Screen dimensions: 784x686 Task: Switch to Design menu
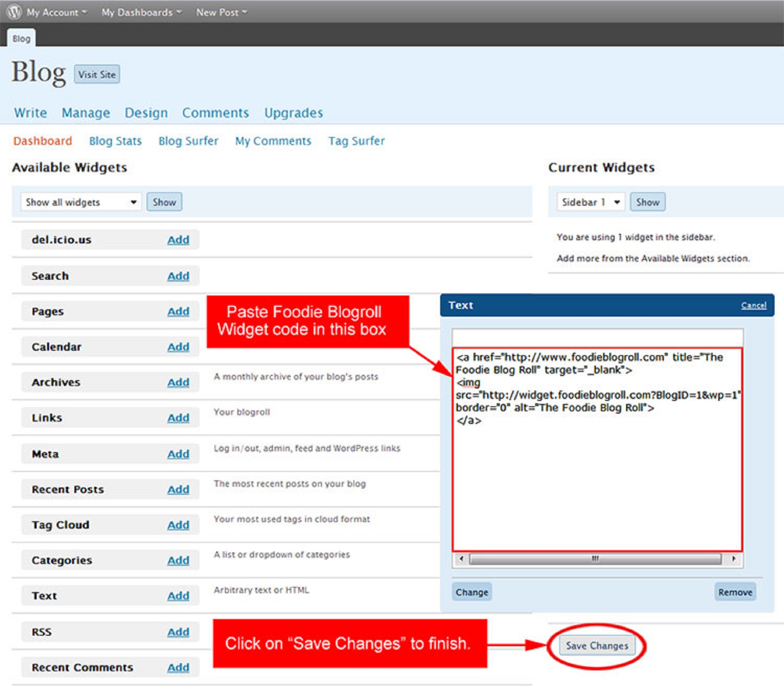pos(146,113)
